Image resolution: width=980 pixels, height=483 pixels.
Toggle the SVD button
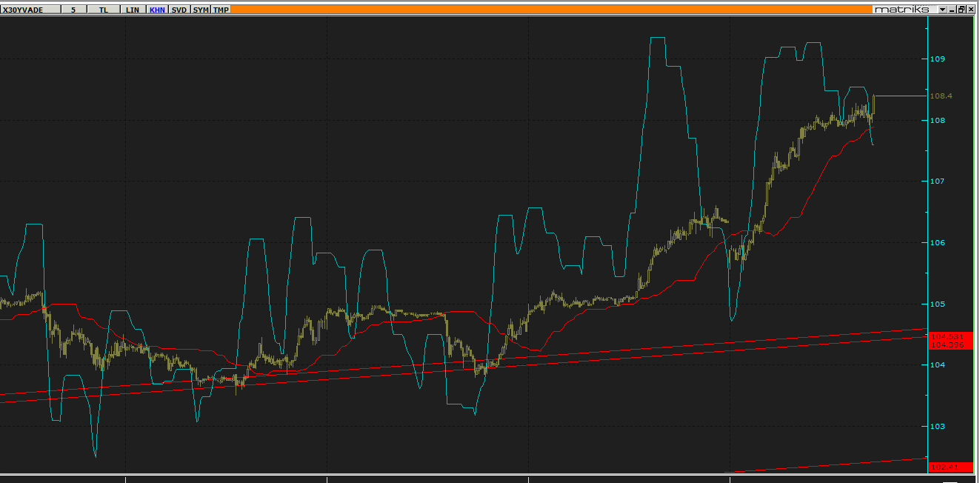coord(179,10)
